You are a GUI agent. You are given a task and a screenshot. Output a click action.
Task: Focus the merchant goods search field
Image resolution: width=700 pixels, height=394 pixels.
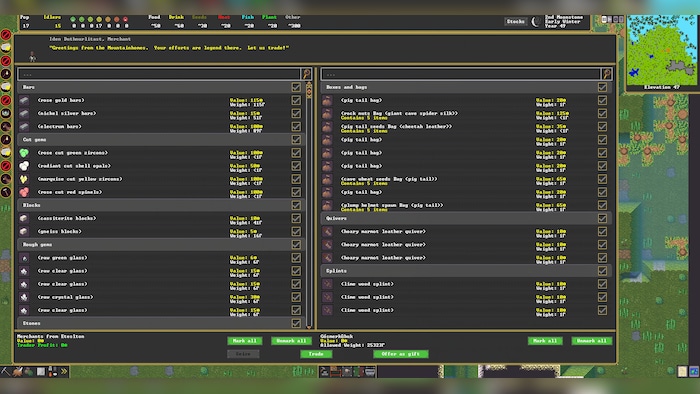click(x=159, y=74)
